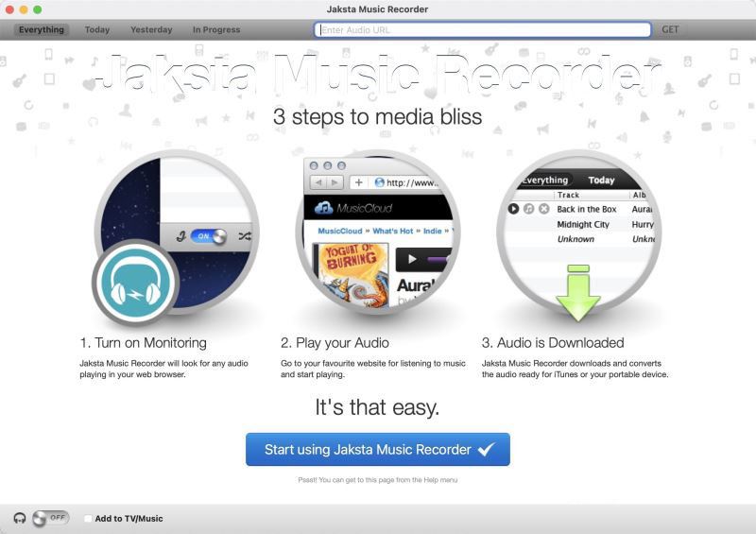Click the '2. Play your Audio' heading

tap(335, 342)
